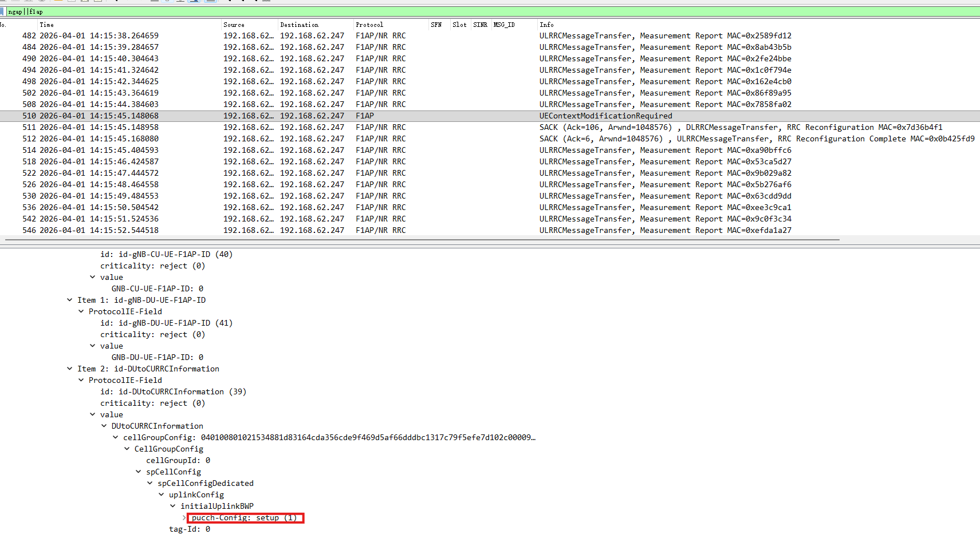Click the MSG_ID column header

point(504,25)
